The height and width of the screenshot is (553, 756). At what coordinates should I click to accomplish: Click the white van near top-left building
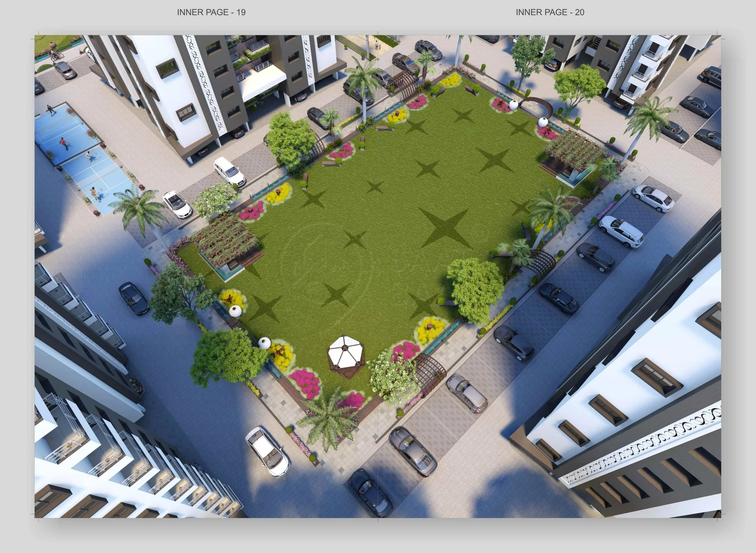click(229, 171)
